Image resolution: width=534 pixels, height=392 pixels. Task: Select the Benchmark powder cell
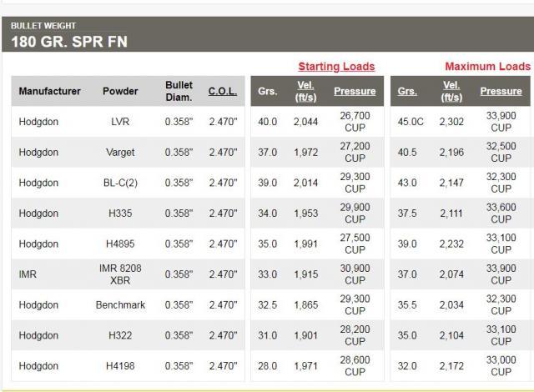tap(120, 305)
